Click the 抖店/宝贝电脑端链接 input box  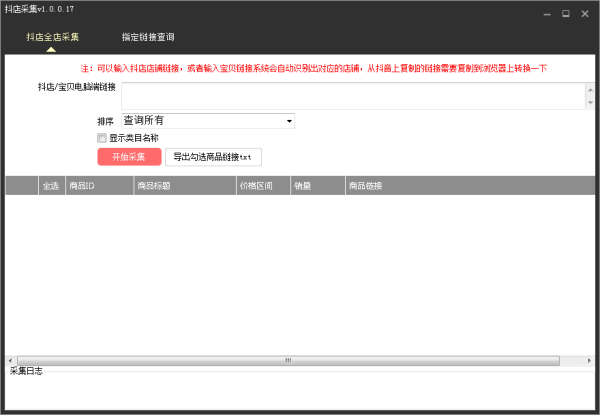pyautogui.click(x=352, y=95)
